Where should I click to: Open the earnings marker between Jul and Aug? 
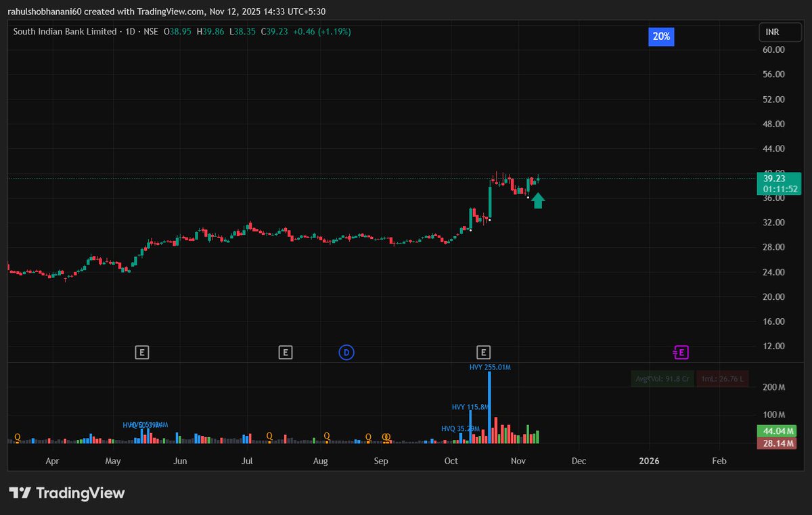[286, 352]
